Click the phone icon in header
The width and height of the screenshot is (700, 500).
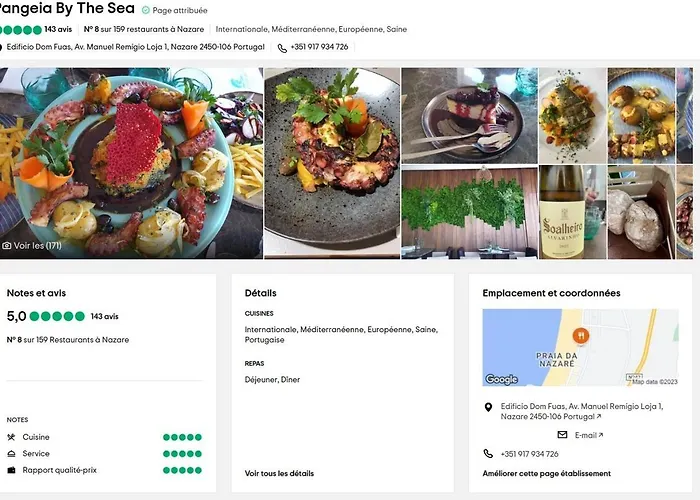pos(282,47)
